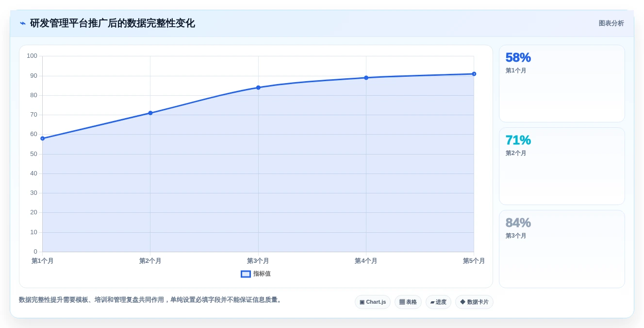The width and height of the screenshot is (644, 328).
Task: Click the 第3个月 x-axis label
Action: click(x=258, y=261)
